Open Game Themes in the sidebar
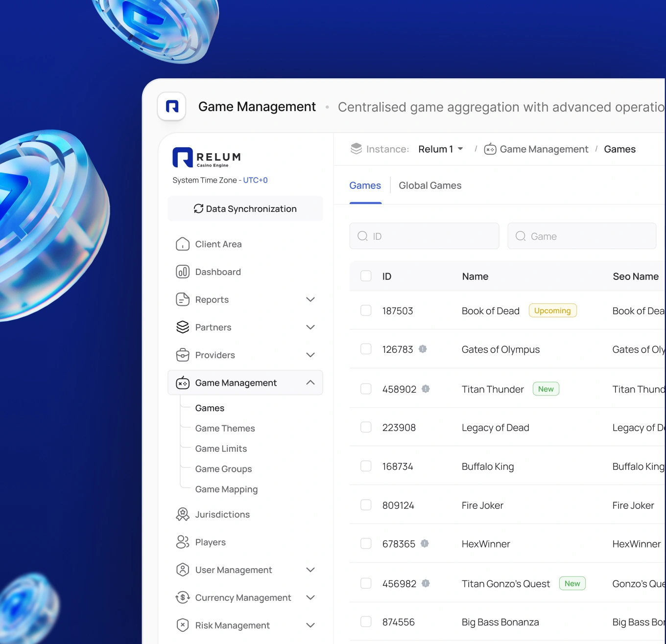Viewport: 666px width, 644px height. [x=225, y=428]
